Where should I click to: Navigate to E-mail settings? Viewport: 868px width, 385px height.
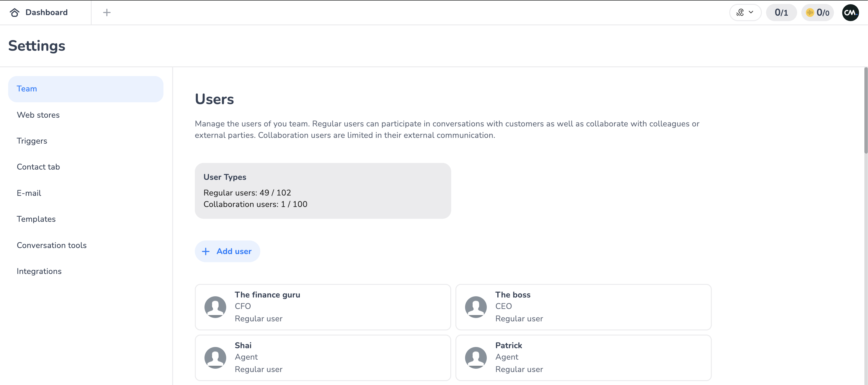29,193
